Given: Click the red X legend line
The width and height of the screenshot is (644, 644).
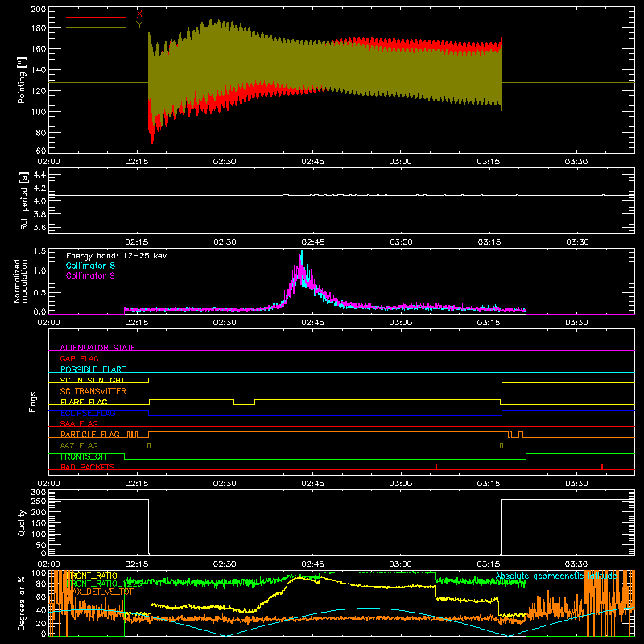Looking at the screenshot, I should 96,17.
